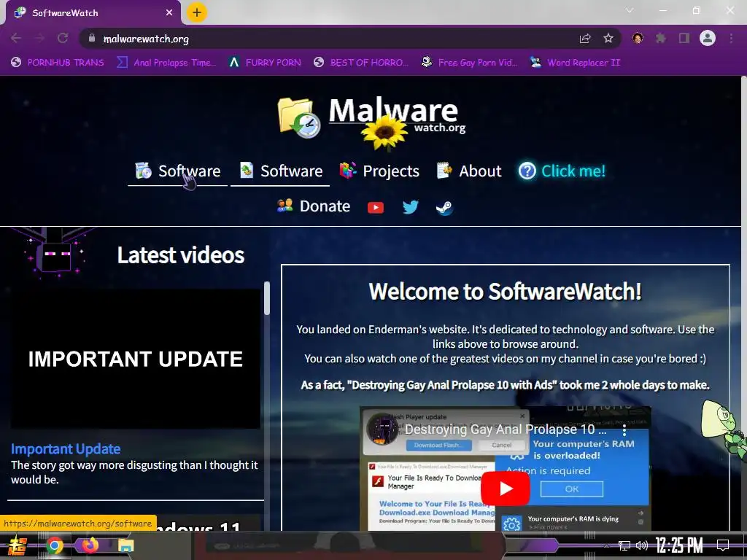Click the Twitter bird icon

[x=410, y=207]
